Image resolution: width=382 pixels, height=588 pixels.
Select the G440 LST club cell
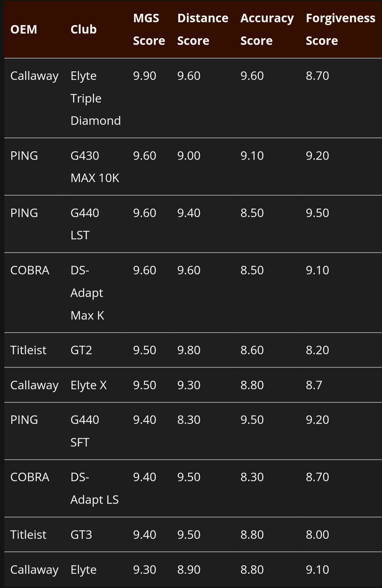pyautogui.click(x=85, y=224)
